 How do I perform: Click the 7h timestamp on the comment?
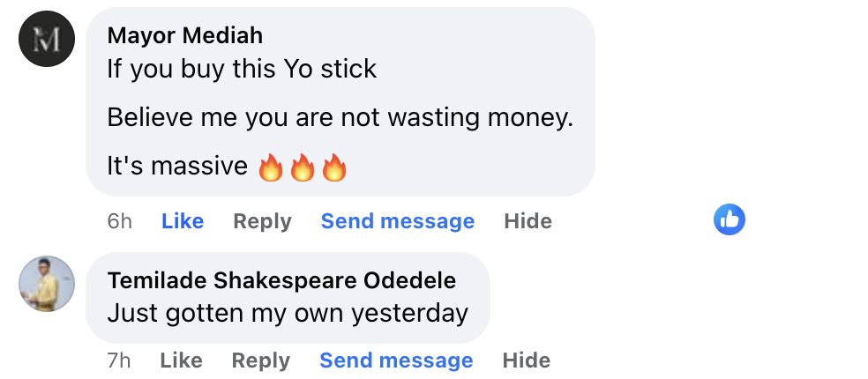(x=119, y=360)
